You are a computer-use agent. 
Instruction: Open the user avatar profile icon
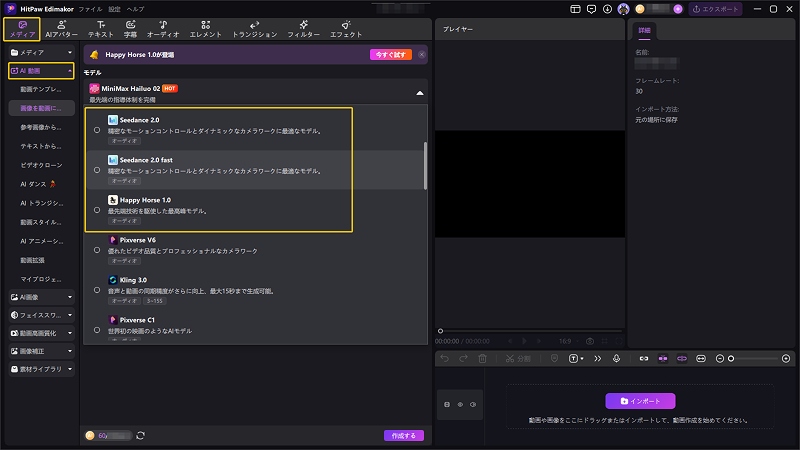tap(623, 9)
